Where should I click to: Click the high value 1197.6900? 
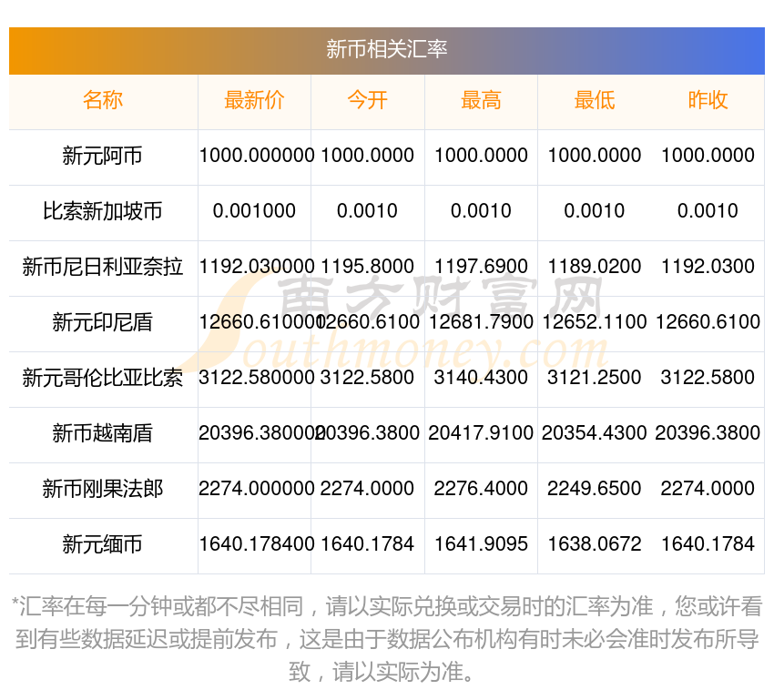tap(481, 267)
